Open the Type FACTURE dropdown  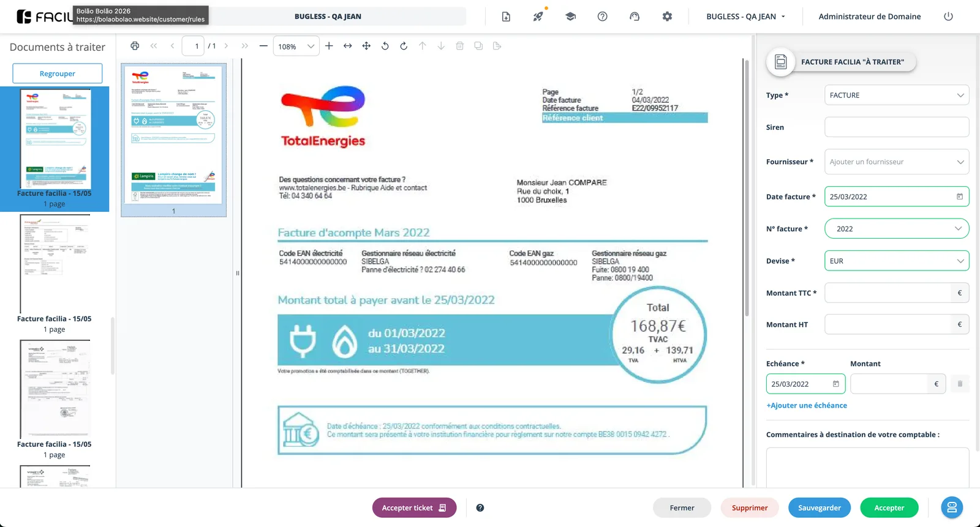897,95
